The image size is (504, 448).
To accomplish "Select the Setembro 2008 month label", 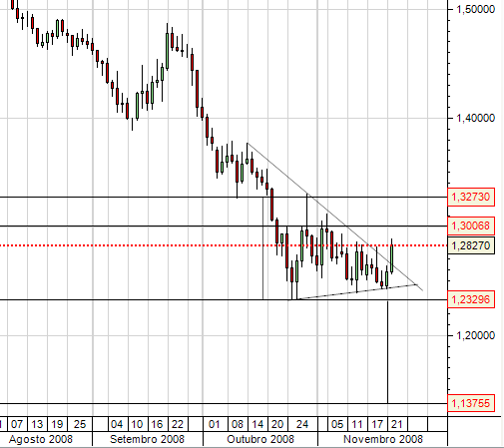I will [147, 439].
